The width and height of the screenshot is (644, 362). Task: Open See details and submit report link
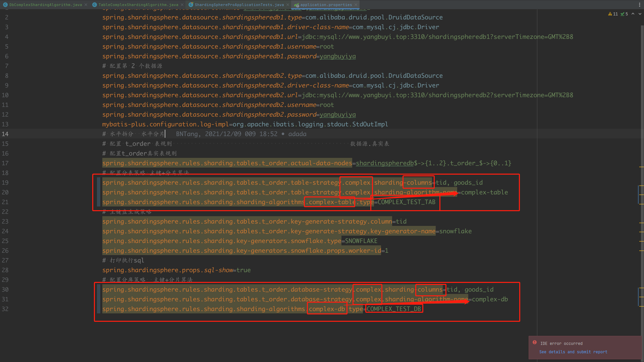[573, 352]
